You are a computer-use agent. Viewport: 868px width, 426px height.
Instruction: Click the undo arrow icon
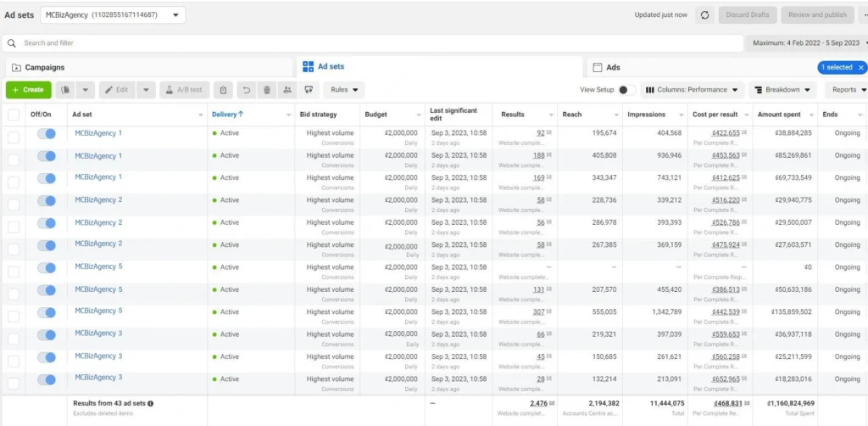(246, 89)
